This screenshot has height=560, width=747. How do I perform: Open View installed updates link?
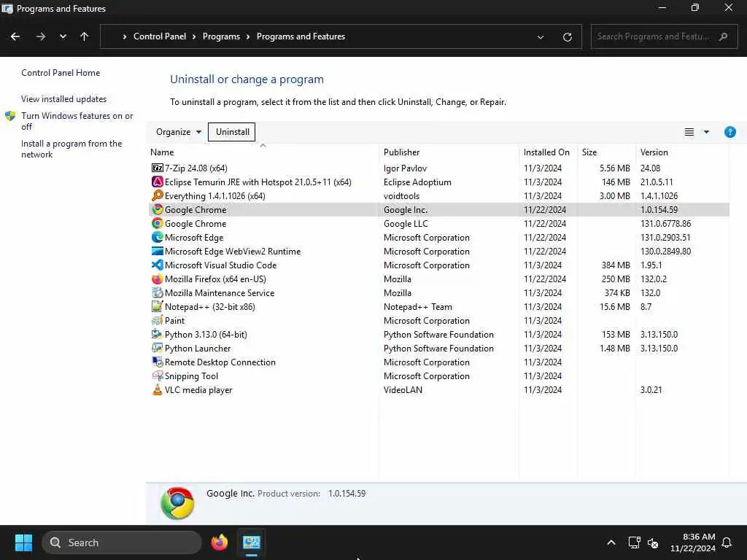[x=64, y=99]
